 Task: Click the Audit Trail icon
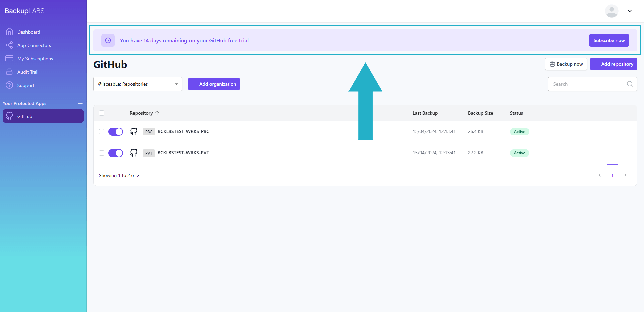click(9, 72)
